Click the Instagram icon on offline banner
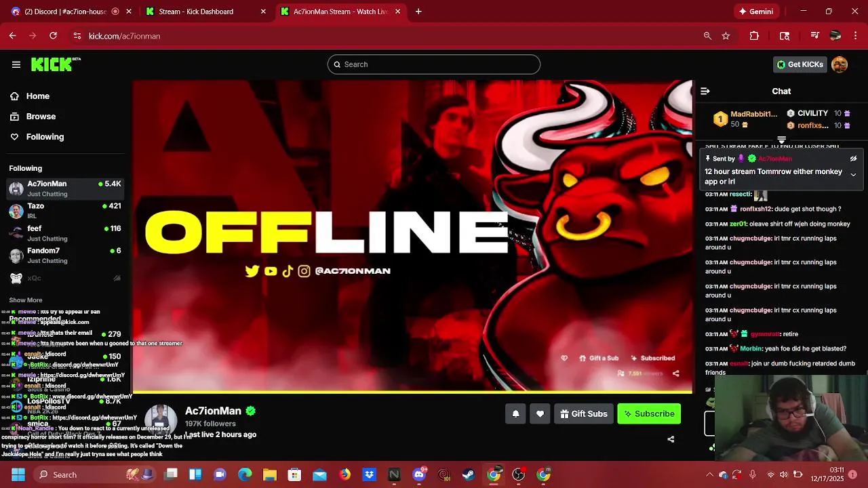Viewport: 868px width, 488px height. tap(304, 271)
